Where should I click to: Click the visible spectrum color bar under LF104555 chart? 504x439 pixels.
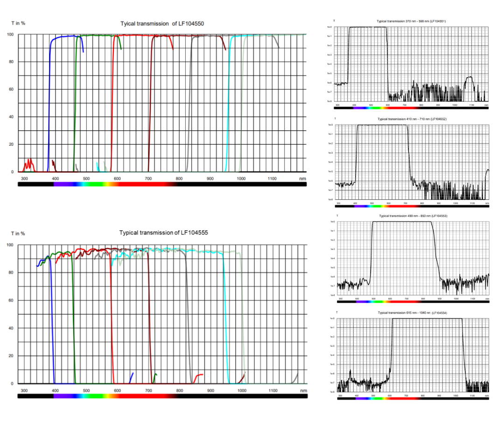click(162, 396)
